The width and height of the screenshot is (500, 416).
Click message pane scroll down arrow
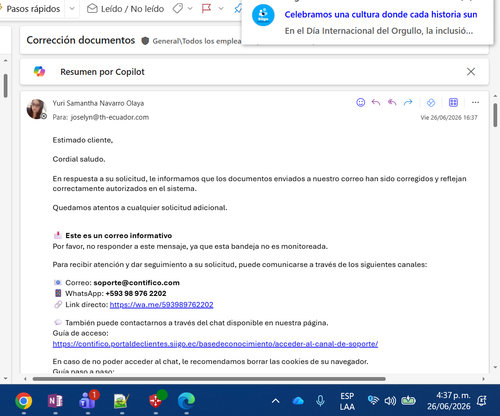click(x=495, y=367)
